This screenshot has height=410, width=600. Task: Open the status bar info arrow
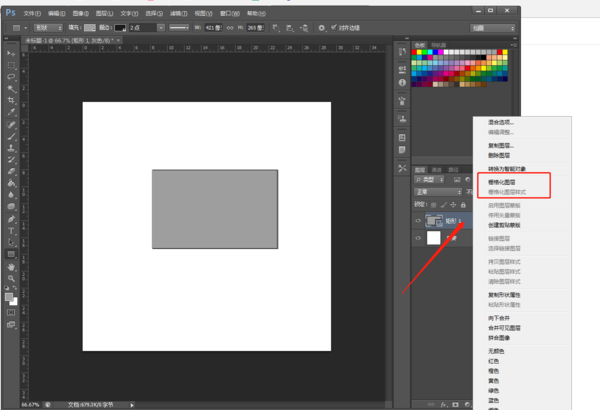[132, 405]
